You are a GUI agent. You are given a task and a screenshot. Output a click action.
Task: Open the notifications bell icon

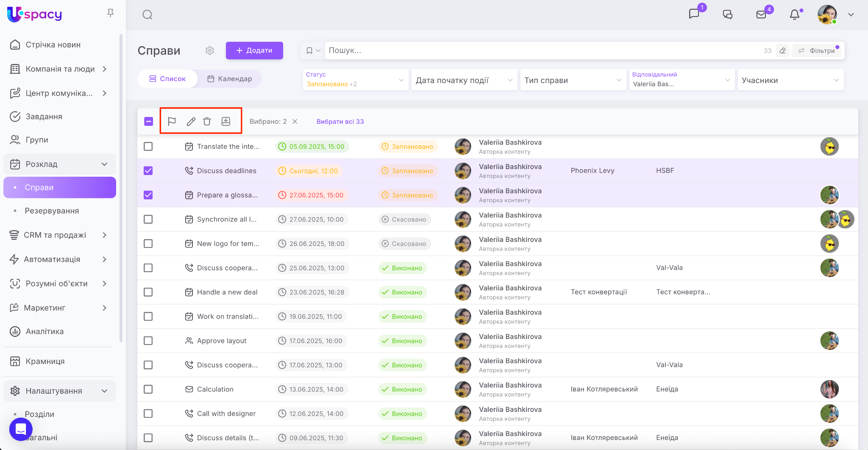pyautogui.click(x=795, y=15)
